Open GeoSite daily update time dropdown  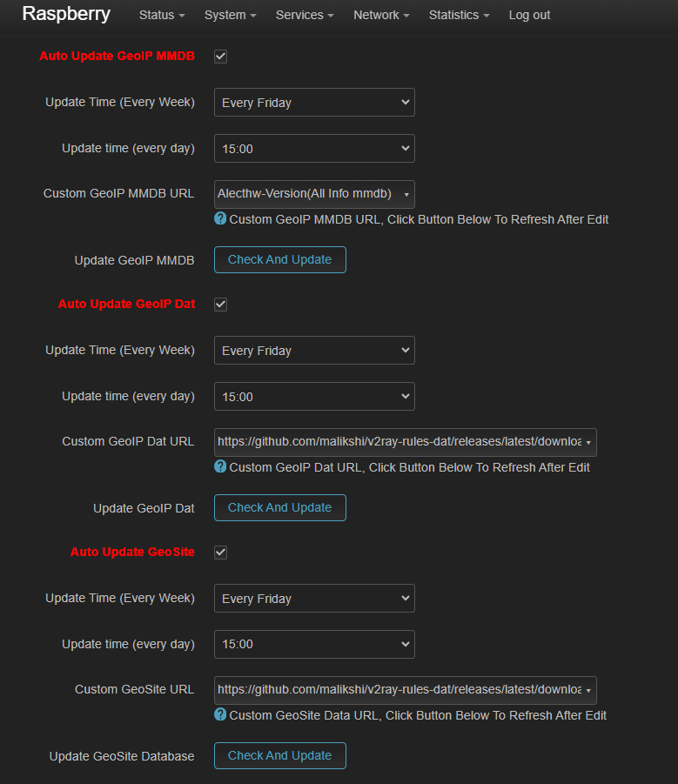click(x=314, y=645)
